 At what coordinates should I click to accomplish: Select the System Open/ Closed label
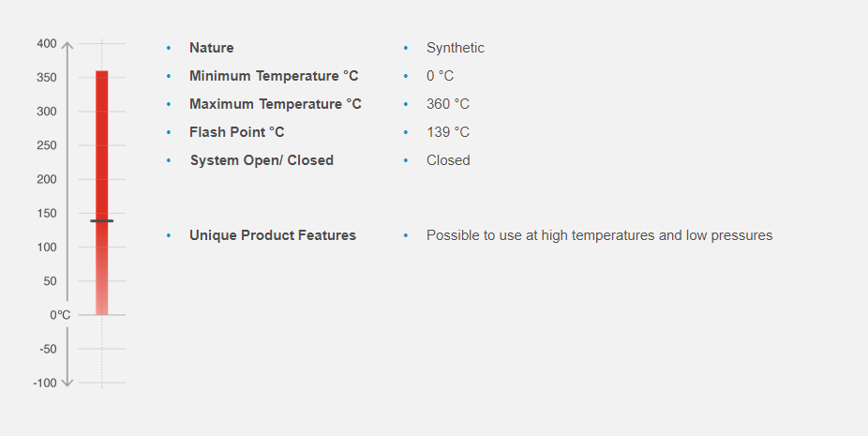click(262, 160)
